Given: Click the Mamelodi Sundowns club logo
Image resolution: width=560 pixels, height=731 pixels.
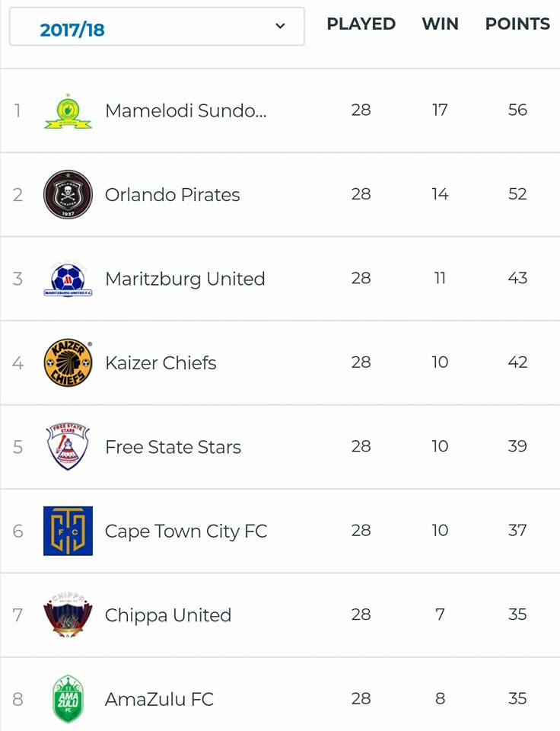Looking at the screenshot, I should (68, 111).
